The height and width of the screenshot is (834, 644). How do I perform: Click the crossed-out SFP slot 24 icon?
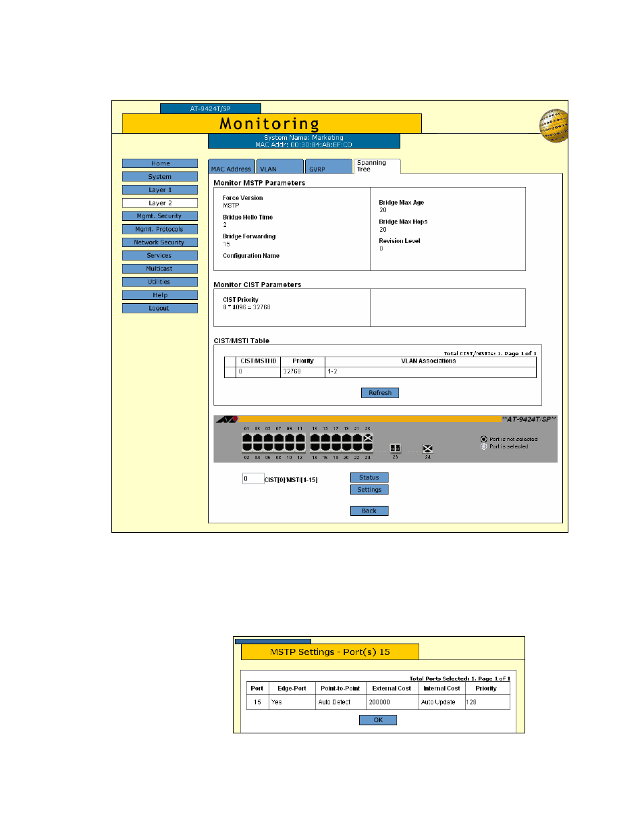click(x=427, y=449)
